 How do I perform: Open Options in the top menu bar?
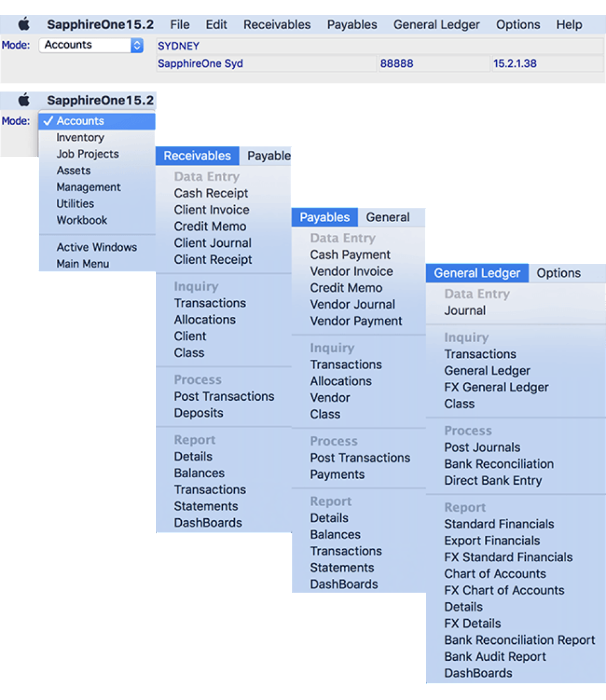pos(518,25)
